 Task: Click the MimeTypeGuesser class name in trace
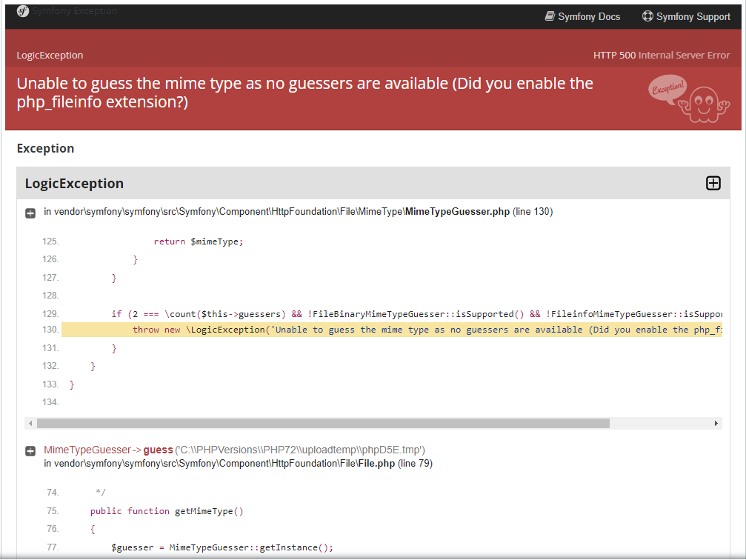[87, 450]
